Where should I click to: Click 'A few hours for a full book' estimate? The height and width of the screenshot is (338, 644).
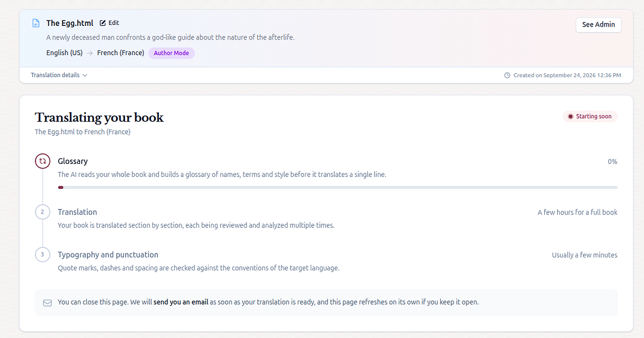577,212
